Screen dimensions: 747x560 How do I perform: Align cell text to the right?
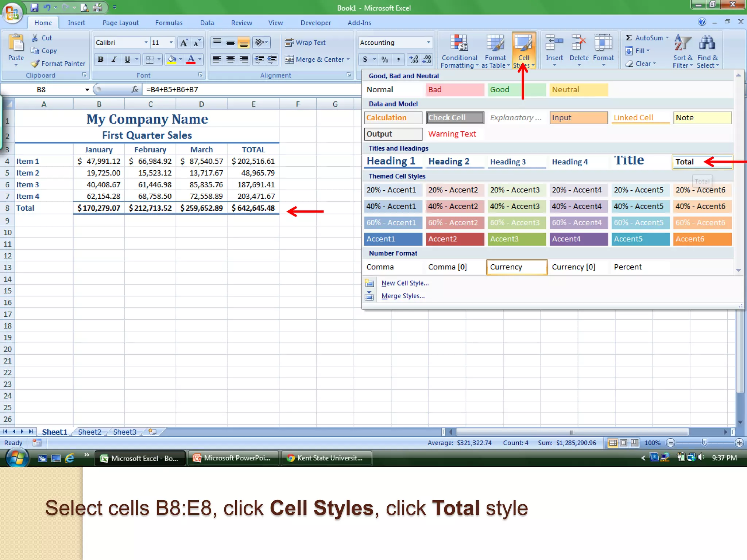click(244, 59)
